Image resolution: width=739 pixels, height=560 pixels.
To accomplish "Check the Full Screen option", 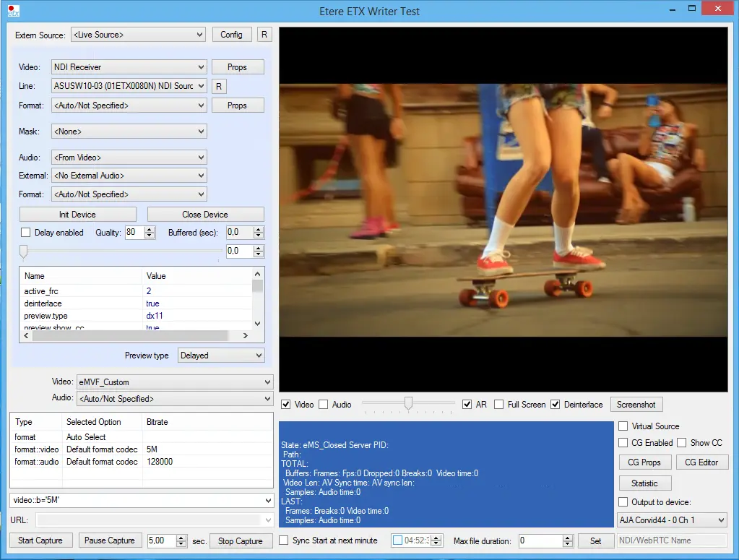I will click(498, 405).
